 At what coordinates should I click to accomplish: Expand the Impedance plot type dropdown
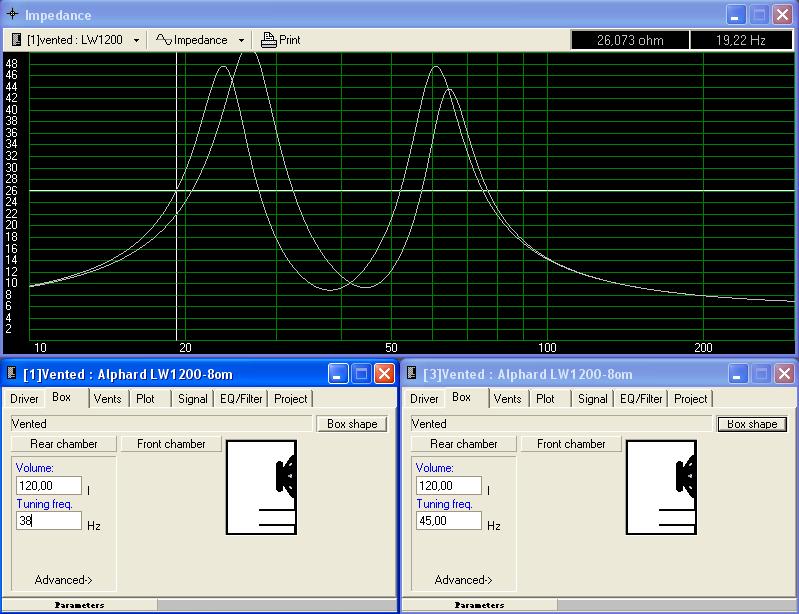click(x=242, y=41)
